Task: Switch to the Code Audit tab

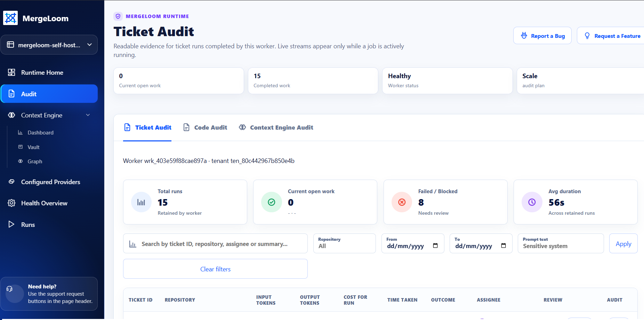Action: pyautogui.click(x=205, y=128)
